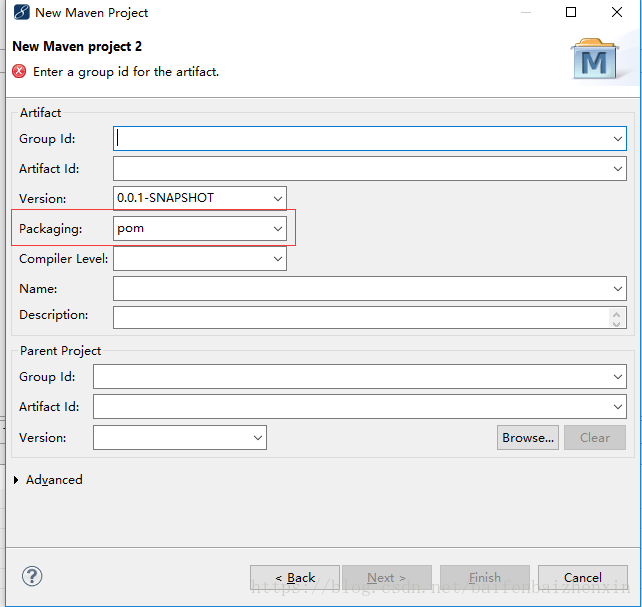Click the Finish button
This screenshot has height=607, width=642.
coord(485,578)
